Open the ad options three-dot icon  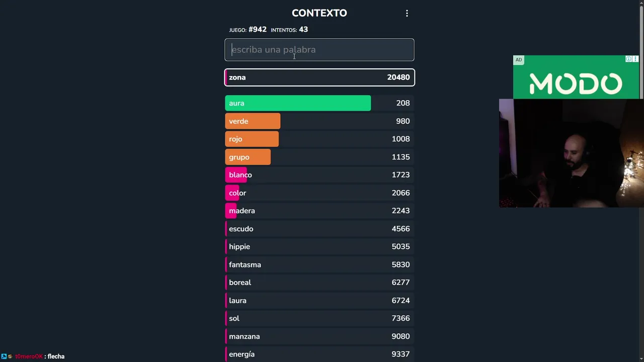[x=635, y=59]
